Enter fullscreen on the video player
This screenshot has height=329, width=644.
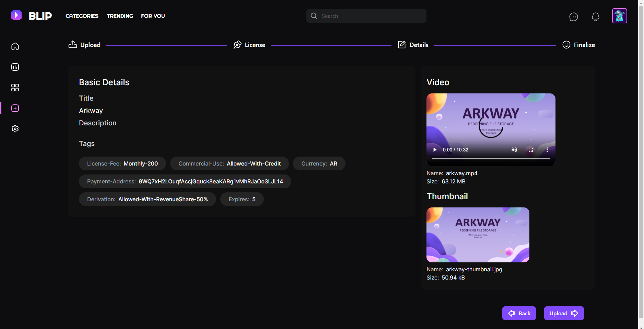point(531,150)
